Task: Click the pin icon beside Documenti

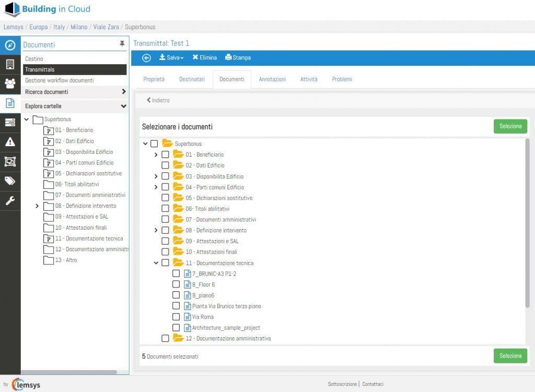Action: pos(122,44)
